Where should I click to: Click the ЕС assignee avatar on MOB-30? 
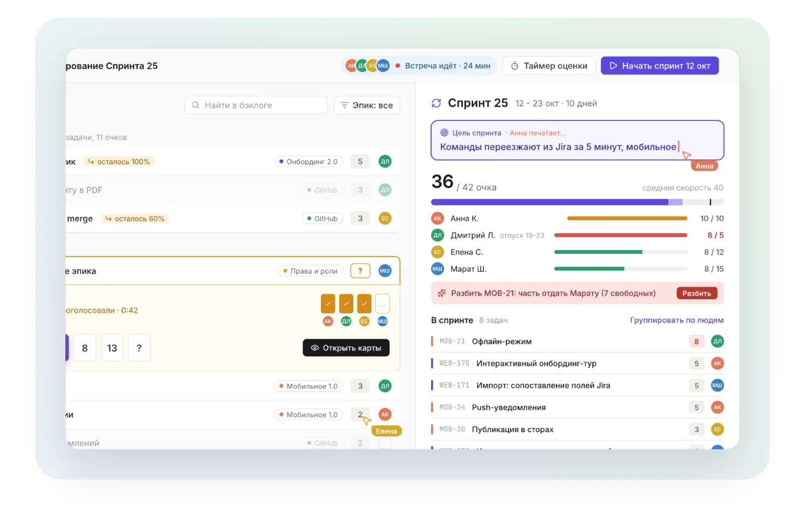tap(717, 429)
